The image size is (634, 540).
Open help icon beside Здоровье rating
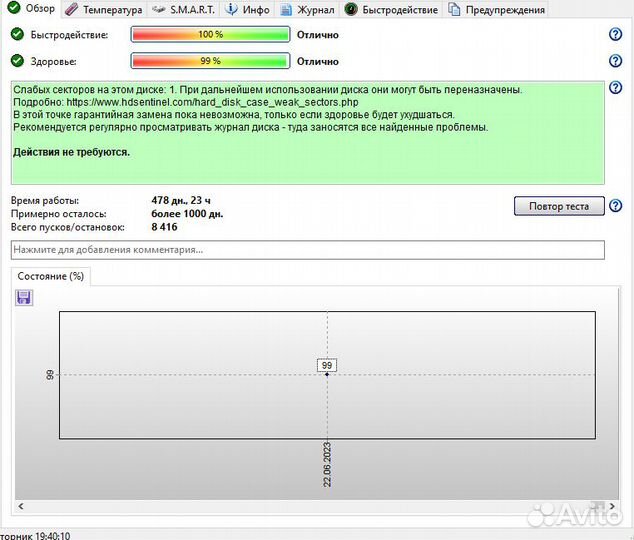[x=616, y=61]
